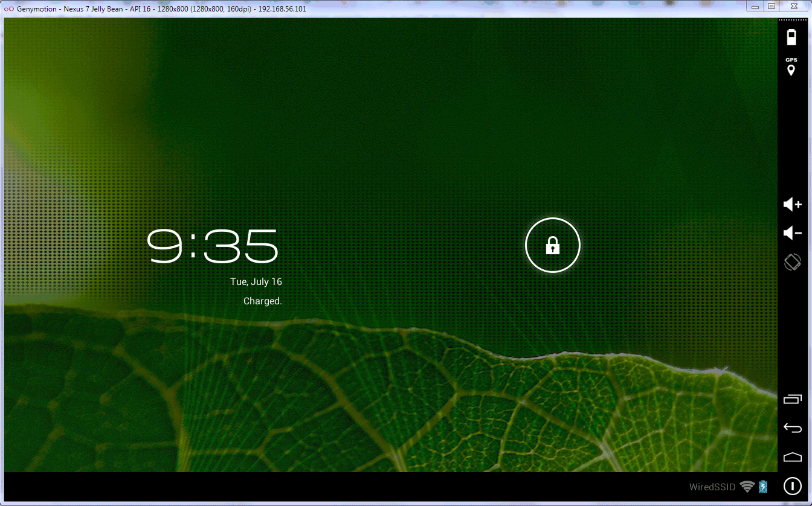This screenshot has height=506, width=812.
Task: Open the GPS location widget
Action: [791, 66]
